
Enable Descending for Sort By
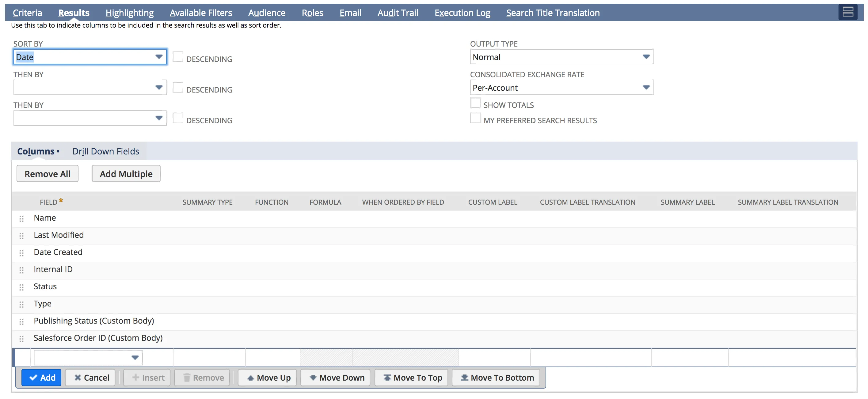[x=178, y=57]
